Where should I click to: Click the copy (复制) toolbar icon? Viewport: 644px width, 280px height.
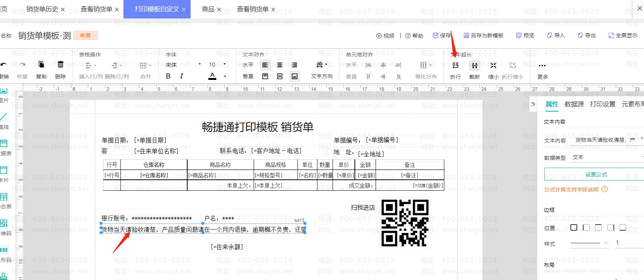41,65
